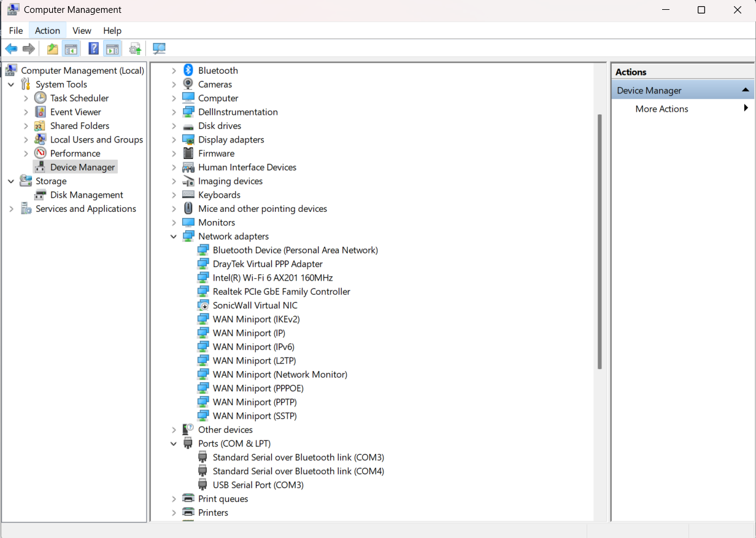Select WAN Miniport (IKEv2)

pyautogui.click(x=256, y=319)
